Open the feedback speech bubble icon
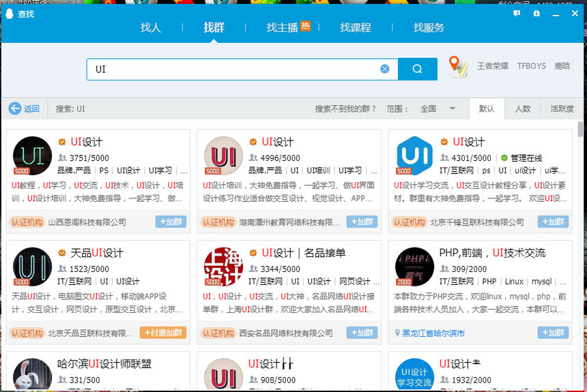 pos(517,14)
